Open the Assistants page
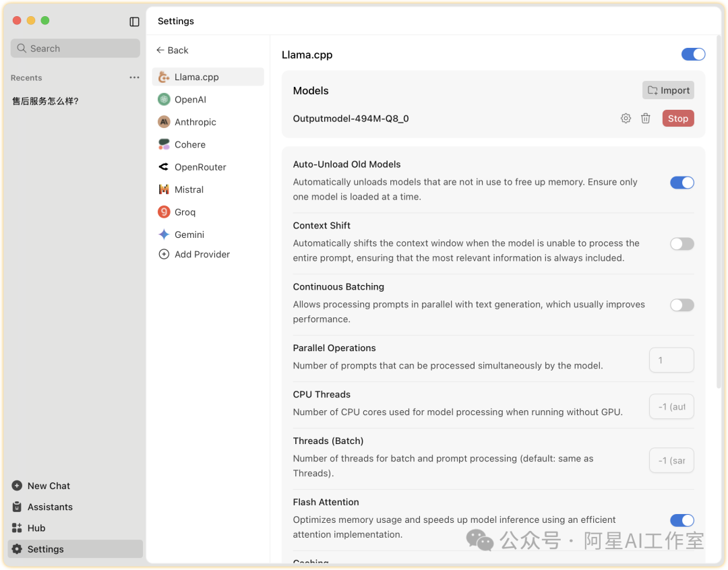 pos(75,507)
